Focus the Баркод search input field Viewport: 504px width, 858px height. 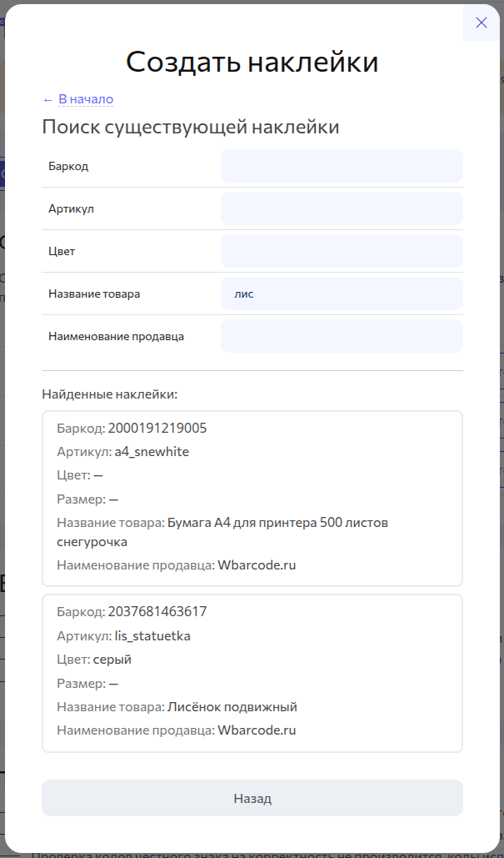[x=342, y=166]
